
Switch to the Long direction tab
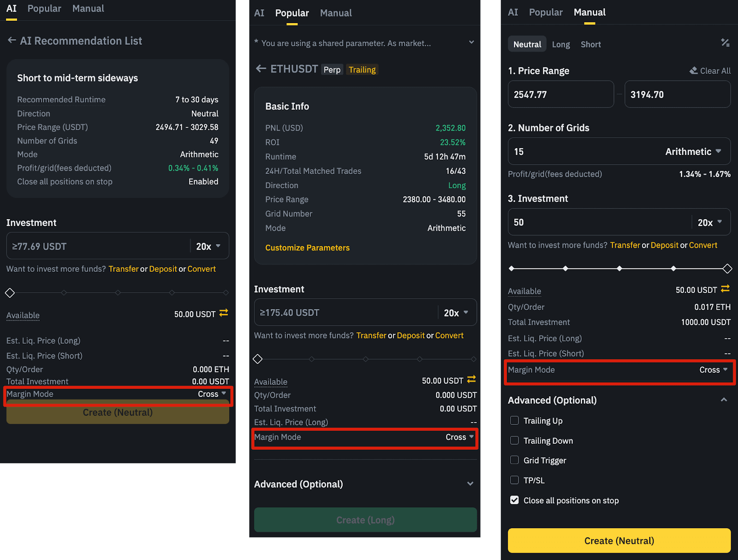coord(561,44)
